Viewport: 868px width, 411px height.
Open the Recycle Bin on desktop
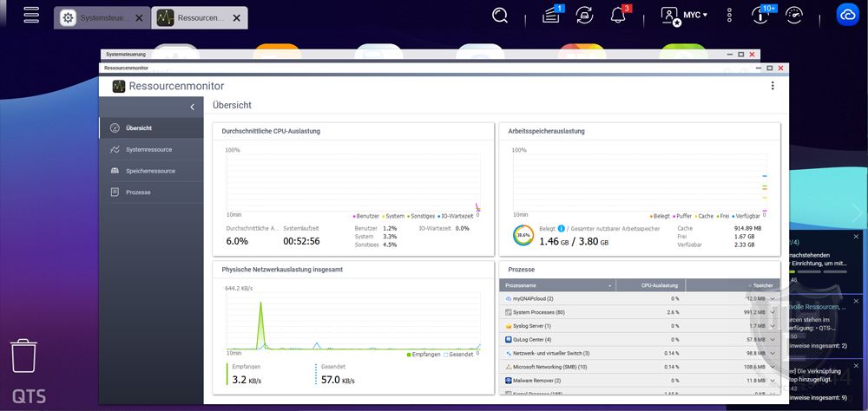coord(23,356)
